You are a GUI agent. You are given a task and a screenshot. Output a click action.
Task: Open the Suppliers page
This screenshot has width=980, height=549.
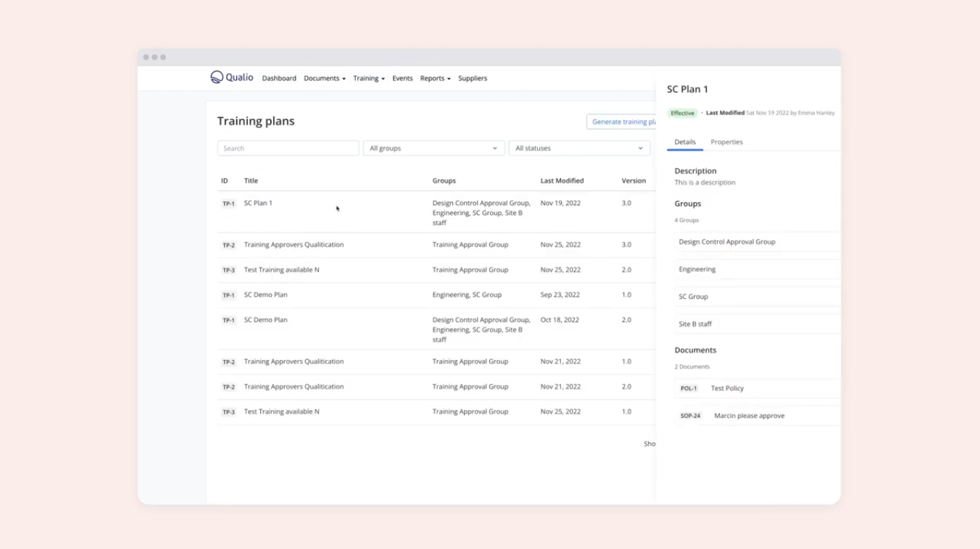click(x=473, y=78)
